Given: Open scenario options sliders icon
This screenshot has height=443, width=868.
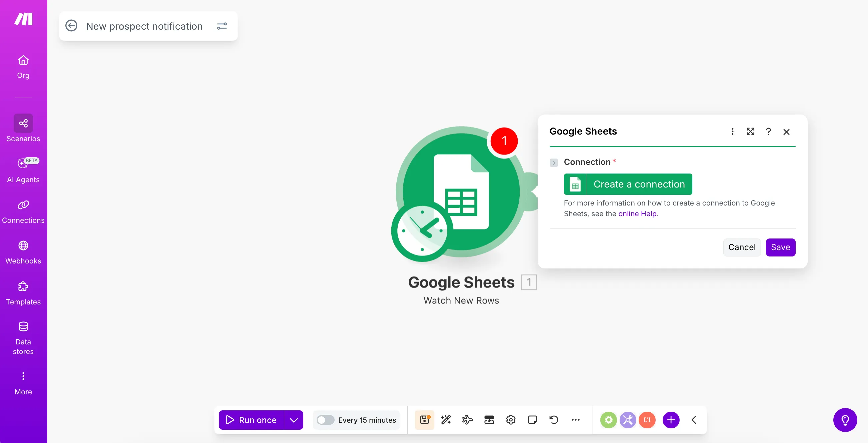Looking at the screenshot, I should click(x=222, y=26).
